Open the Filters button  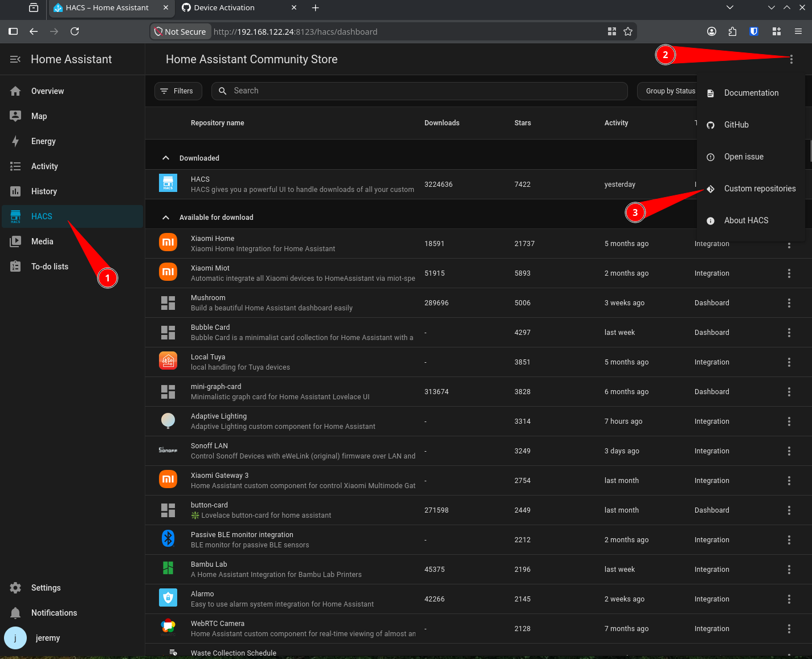click(x=178, y=91)
